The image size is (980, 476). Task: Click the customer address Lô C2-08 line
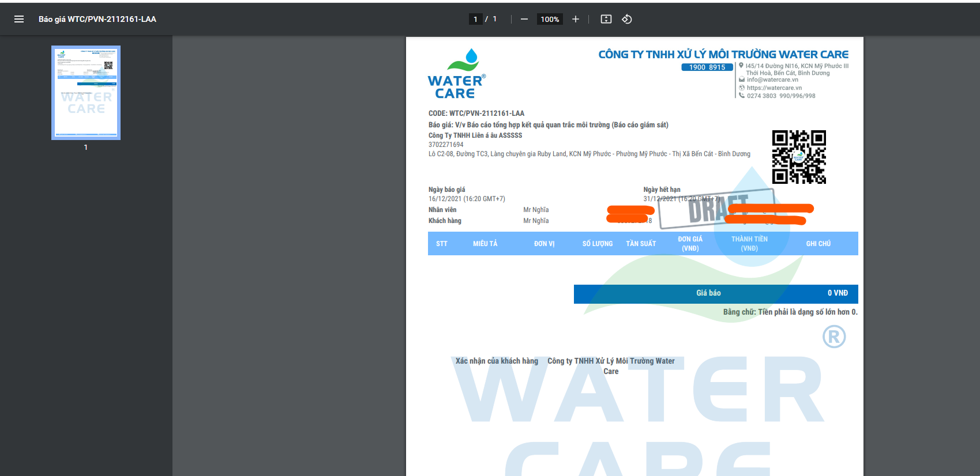[x=589, y=154]
